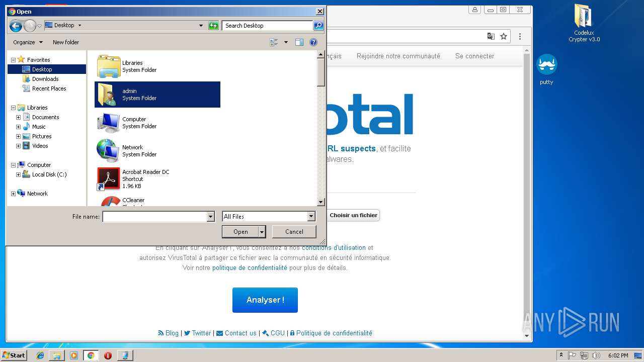Click the Search Desktop magnifier icon
644x362 pixels.
(318, 26)
